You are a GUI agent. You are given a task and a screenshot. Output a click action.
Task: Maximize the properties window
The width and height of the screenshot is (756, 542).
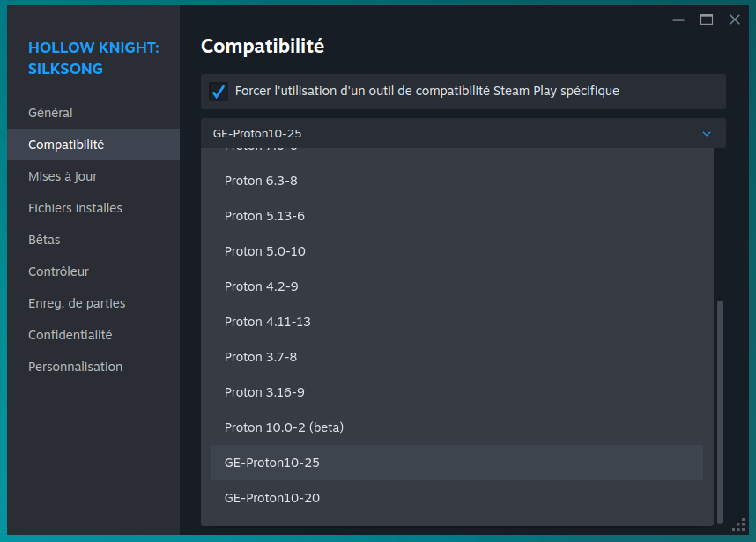click(706, 19)
